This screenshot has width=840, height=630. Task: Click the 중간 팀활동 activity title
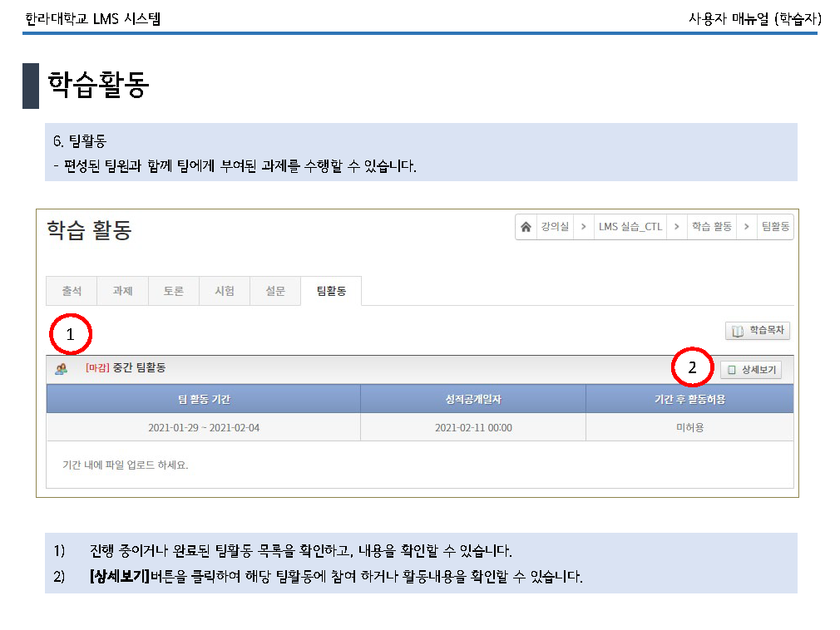(x=139, y=368)
